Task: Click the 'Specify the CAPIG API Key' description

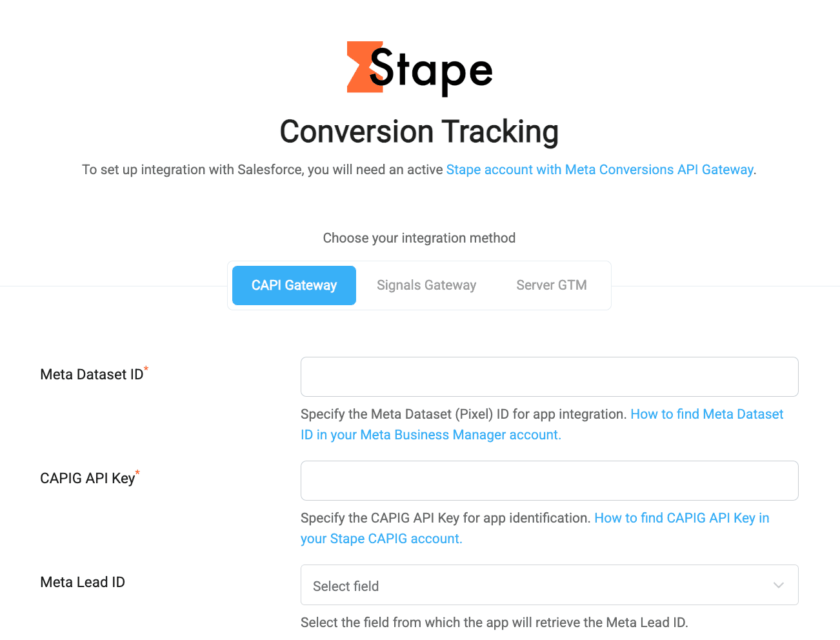Action: point(445,518)
